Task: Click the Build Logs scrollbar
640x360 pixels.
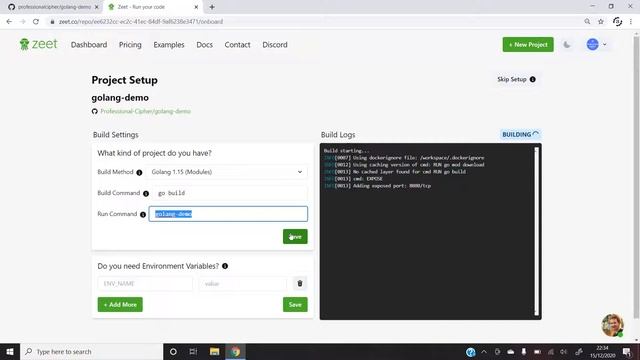Action: [x=536, y=231]
